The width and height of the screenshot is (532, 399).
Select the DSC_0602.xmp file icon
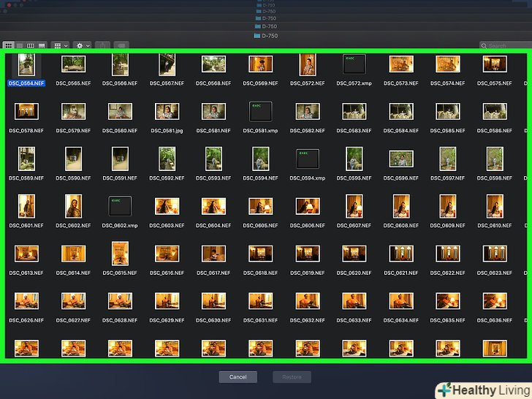[x=120, y=205]
